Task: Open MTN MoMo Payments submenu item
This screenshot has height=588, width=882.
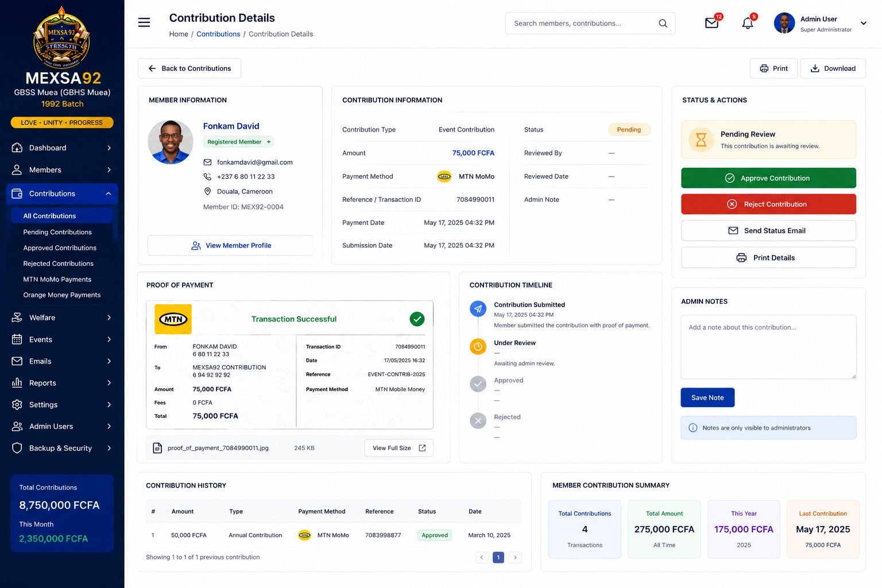Action: pos(57,280)
